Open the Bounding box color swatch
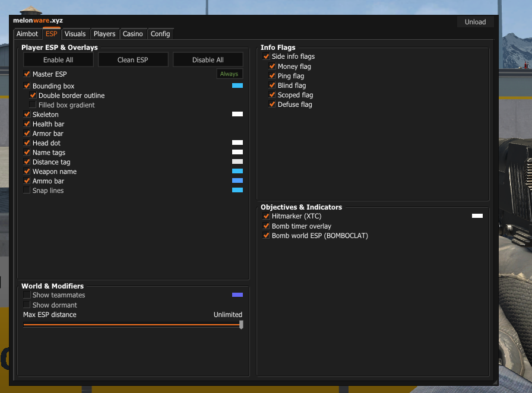 [x=237, y=85]
